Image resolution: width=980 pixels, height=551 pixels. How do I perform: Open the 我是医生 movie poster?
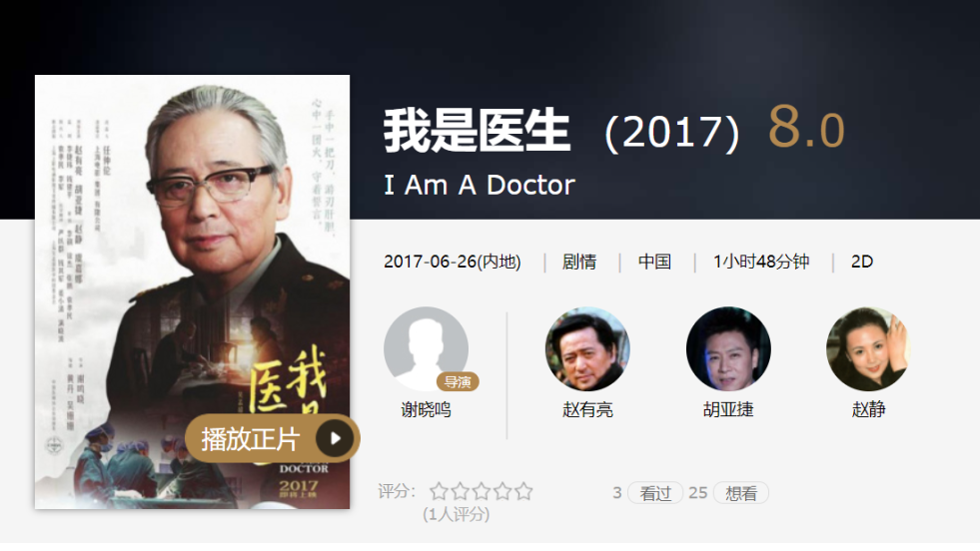point(192,291)
